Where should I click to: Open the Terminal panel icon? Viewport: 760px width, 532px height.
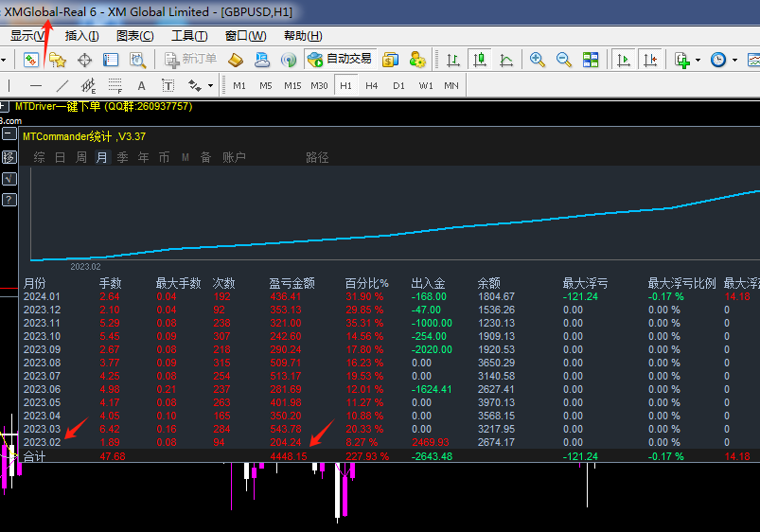[111, 60]
